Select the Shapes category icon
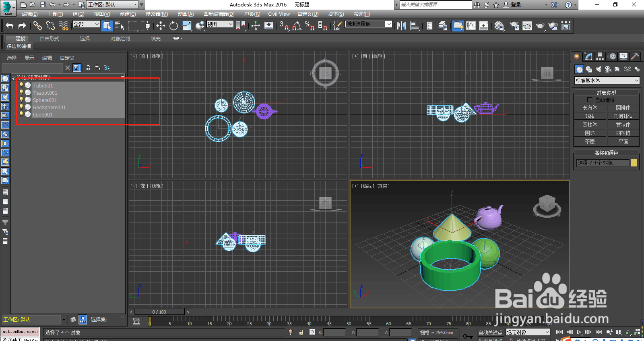Viewport: 644px width, 341px height. pyautogui.click(x=589, y=69)
